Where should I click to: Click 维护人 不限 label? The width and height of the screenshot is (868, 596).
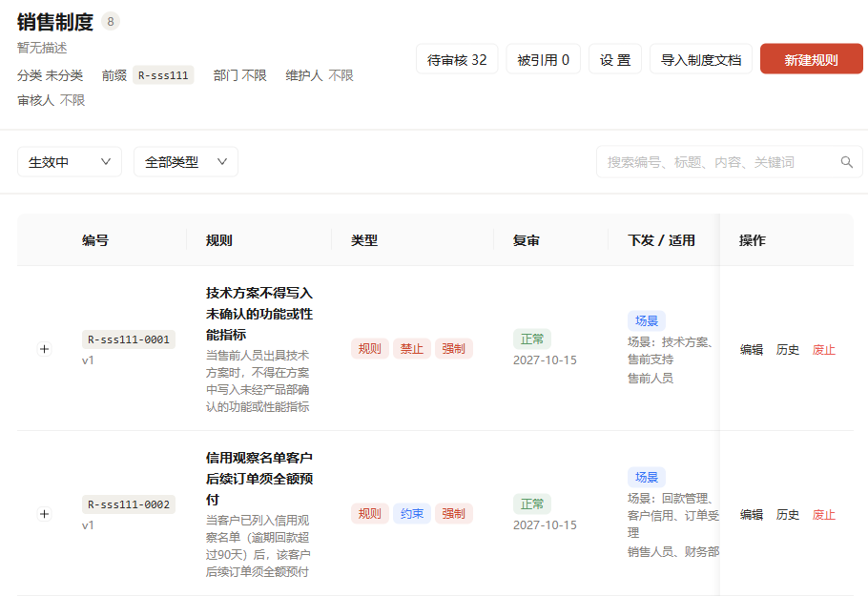click(320, 75)
